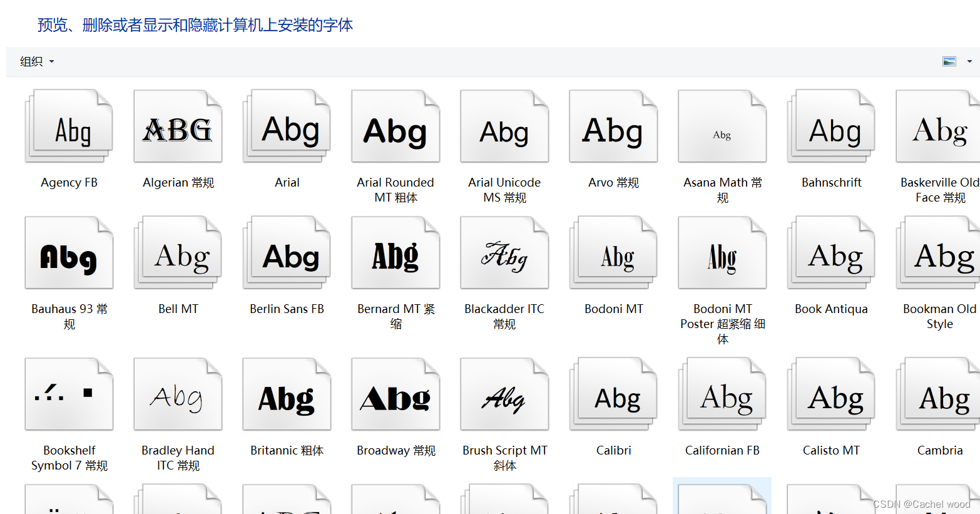Select the Asana Math 常规 font icon

click(722, 126)
